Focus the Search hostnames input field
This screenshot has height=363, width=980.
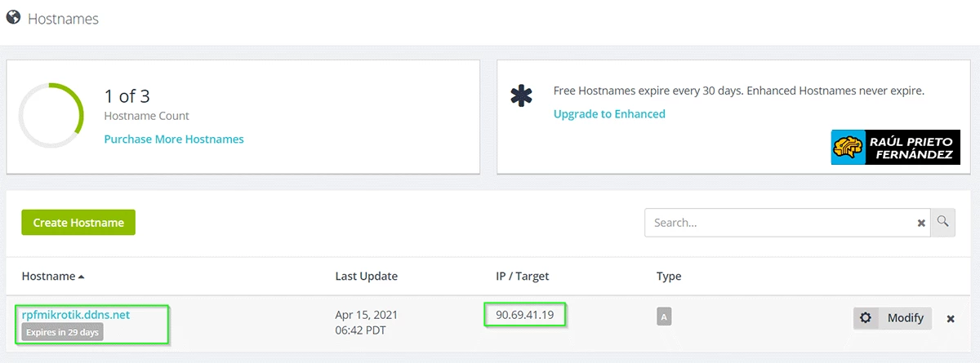click(x=780, y=223)
